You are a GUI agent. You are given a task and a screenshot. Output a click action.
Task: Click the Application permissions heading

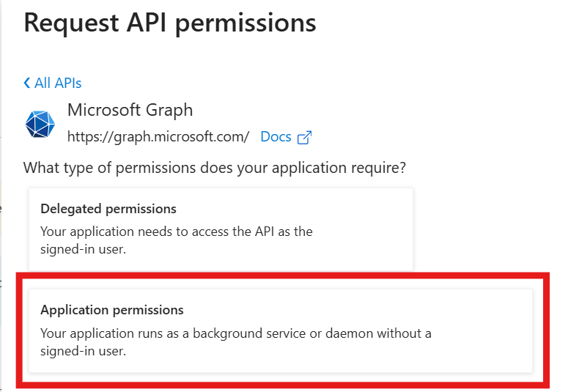click(112, 310)
